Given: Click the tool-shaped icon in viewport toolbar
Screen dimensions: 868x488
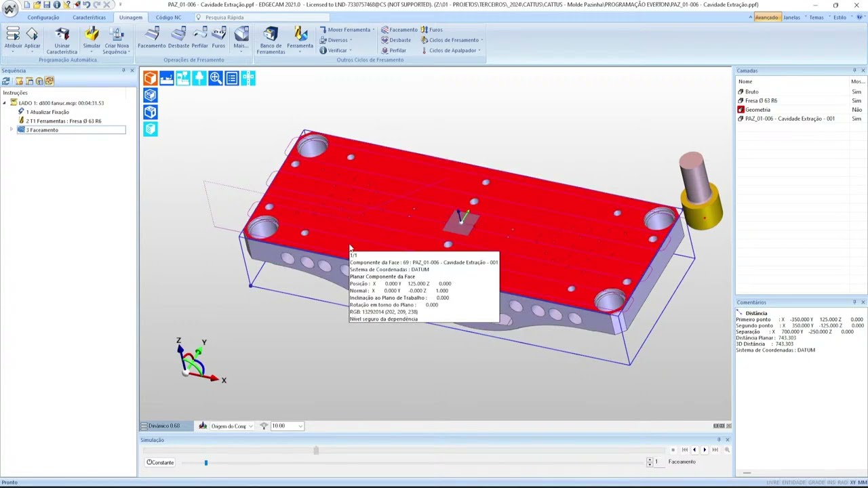Looking at the screenshot, I should 199,79.
